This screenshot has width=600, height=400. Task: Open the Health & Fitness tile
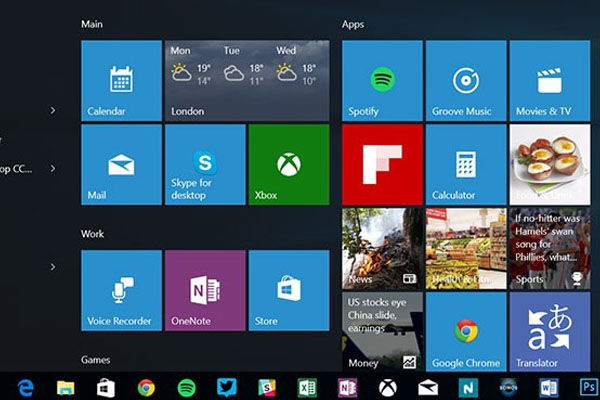click(x=466, y=249)
